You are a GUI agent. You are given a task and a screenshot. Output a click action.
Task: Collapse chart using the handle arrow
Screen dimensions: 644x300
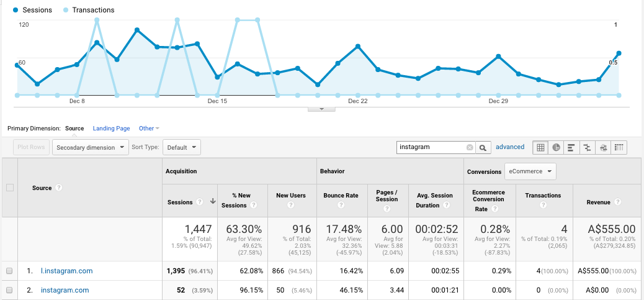[321, 109]
